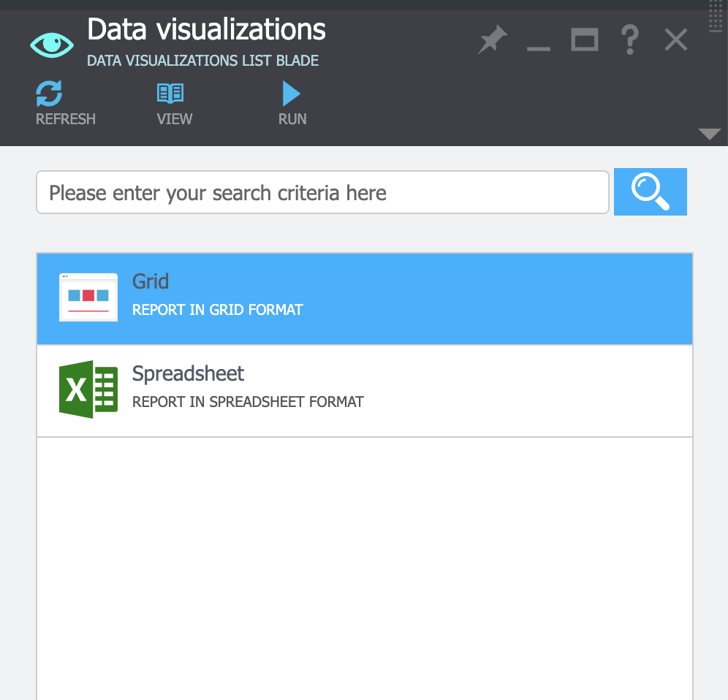Select the Spreadsheet list item title

[188, 373]
